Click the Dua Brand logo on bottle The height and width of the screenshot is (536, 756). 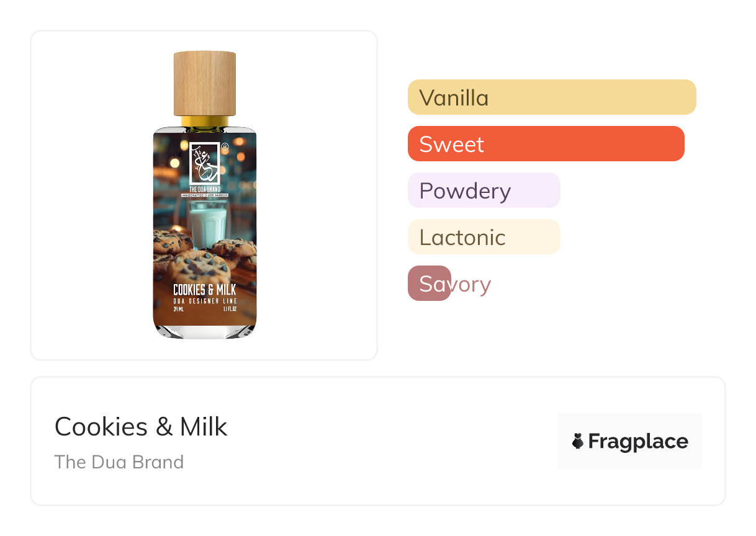pos(204,163)
